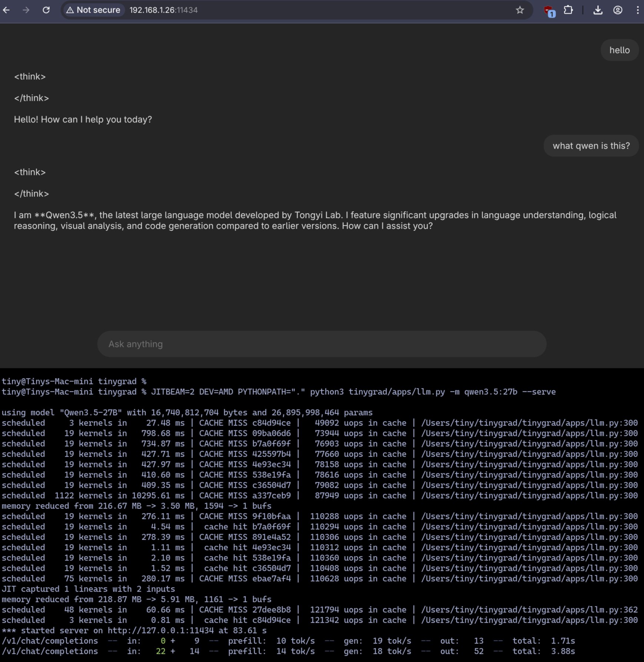This screenshot has width=644, height=662.
Task: Click "memory reduced from 216.67 MB" line
Action: pos(136,506)
